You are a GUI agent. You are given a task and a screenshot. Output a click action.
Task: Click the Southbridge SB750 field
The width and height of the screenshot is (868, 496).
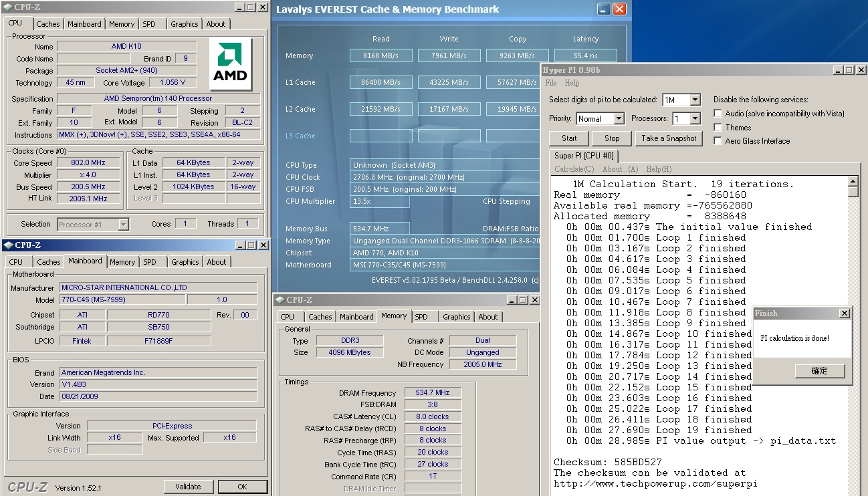coord(158,327)
